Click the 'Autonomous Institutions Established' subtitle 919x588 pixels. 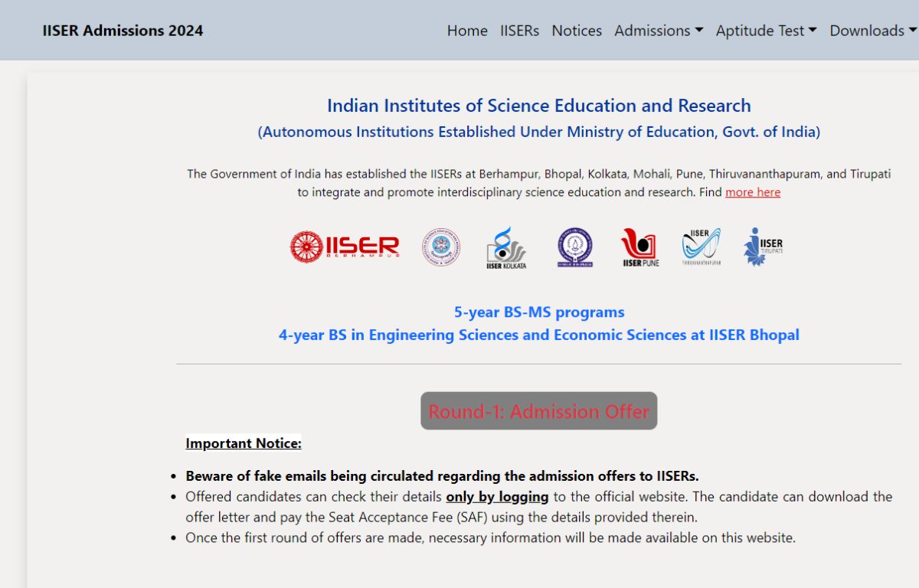tap(539, 132)
